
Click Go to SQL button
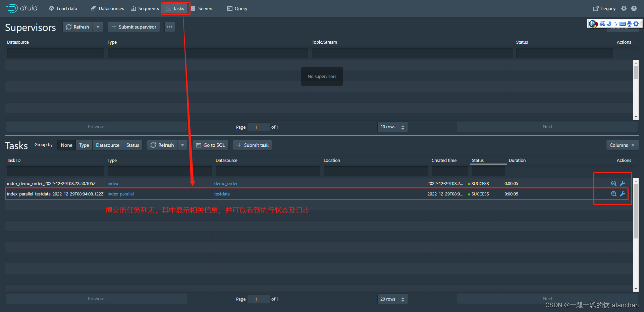[x=210, y=145]
